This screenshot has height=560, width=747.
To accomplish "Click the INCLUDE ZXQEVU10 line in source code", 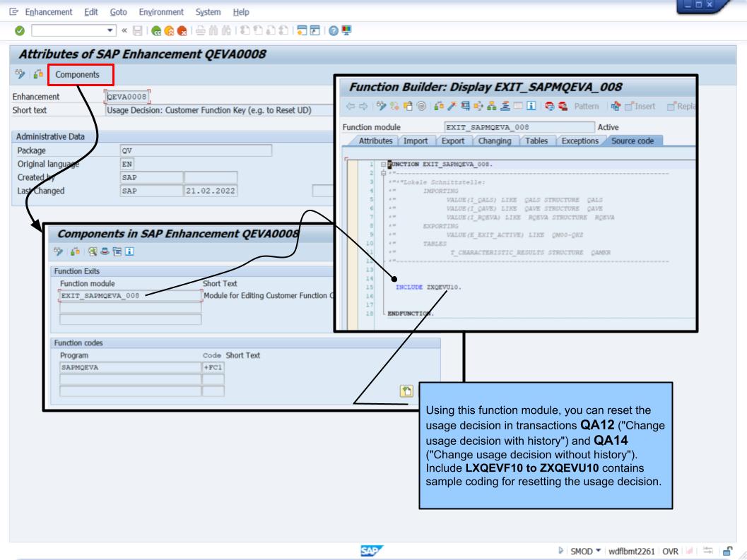I will point(428,287).
